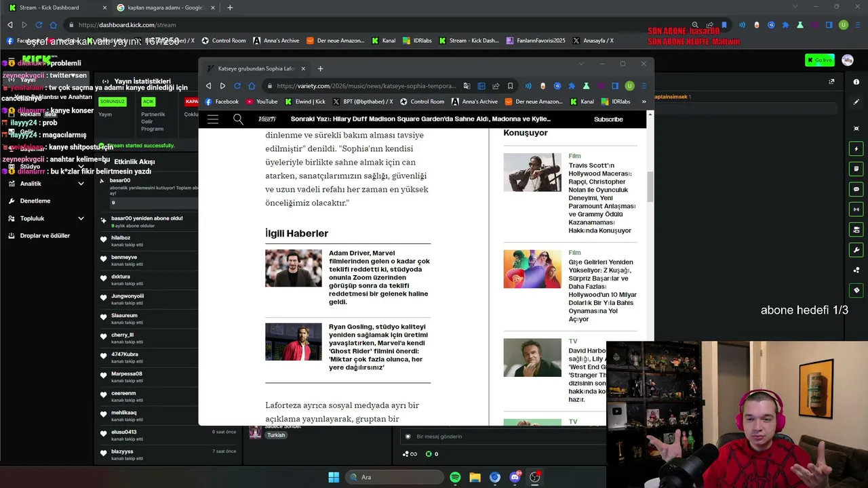This screenshot has height=488, width=868.
Task: Click the Variety URL address bar
Action: [x=366, y=86]
